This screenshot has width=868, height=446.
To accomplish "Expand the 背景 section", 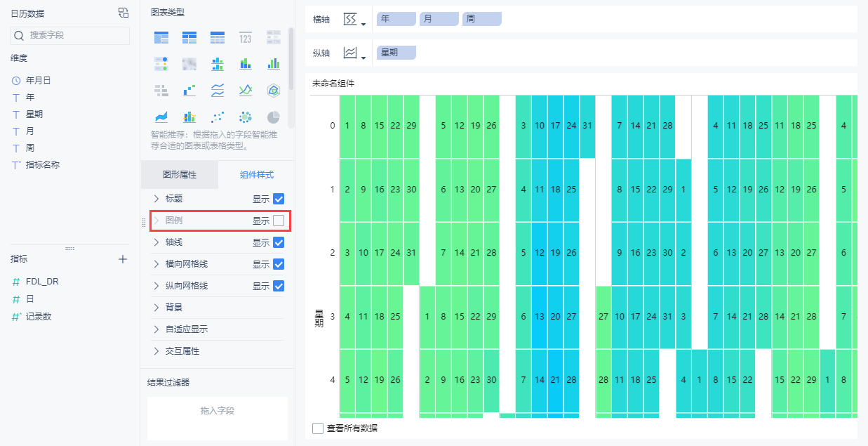I will point(156,308).
